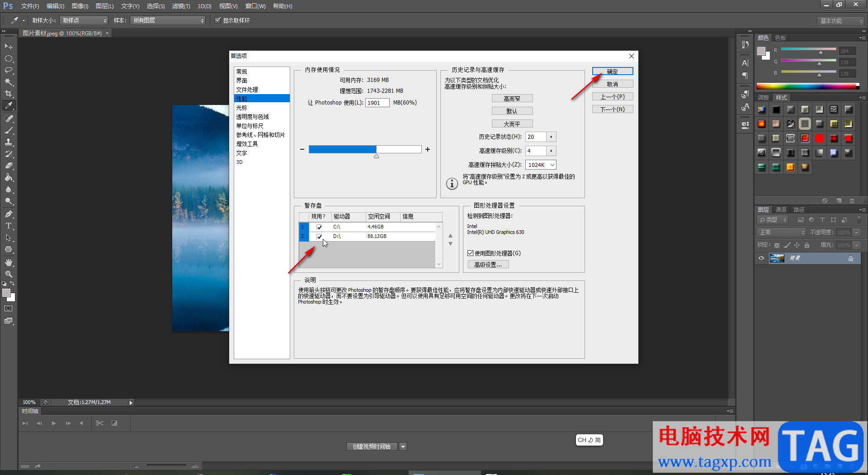Open the layer filter 类型 dropdown

pos(773,220)
